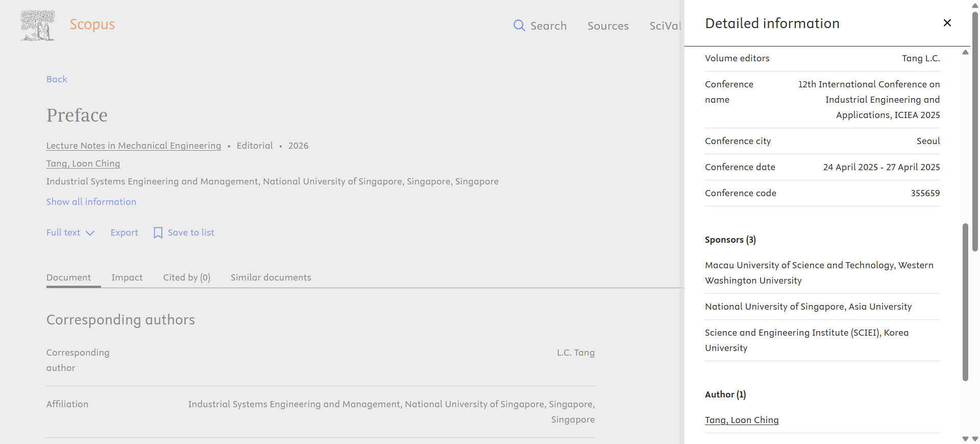Click the Editorial document type label
This screenshot has height=444, width=980.
[255, 146]
